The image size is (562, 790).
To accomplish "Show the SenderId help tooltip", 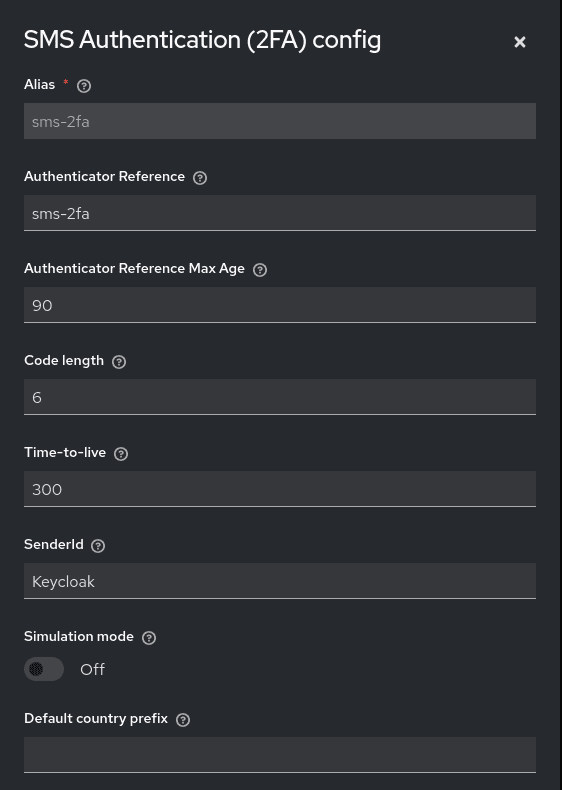I will (x=98, y=546).
